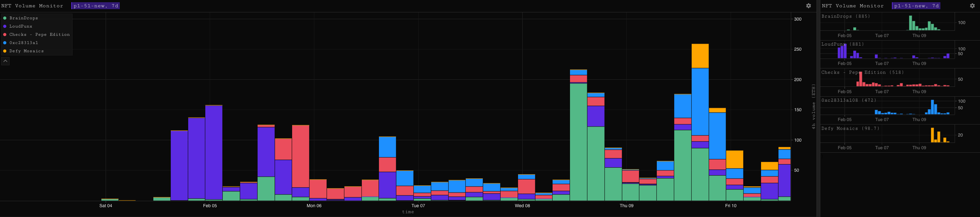Click the tall red Checks segment before Mon 06

pyautogui.click(x=301, y=156)
